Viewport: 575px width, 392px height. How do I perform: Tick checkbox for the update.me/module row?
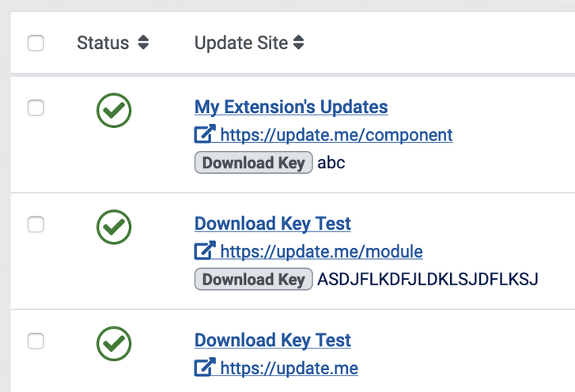(x=36, y=224)
